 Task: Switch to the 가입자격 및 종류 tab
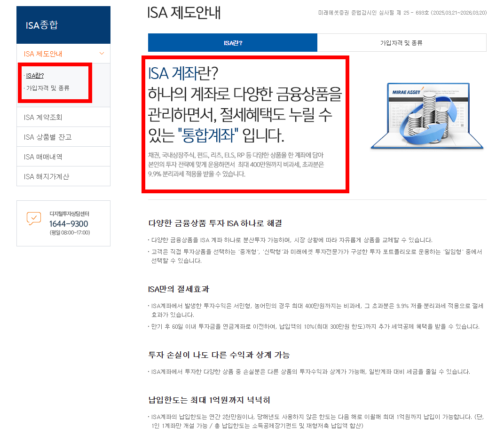point(402,43)
